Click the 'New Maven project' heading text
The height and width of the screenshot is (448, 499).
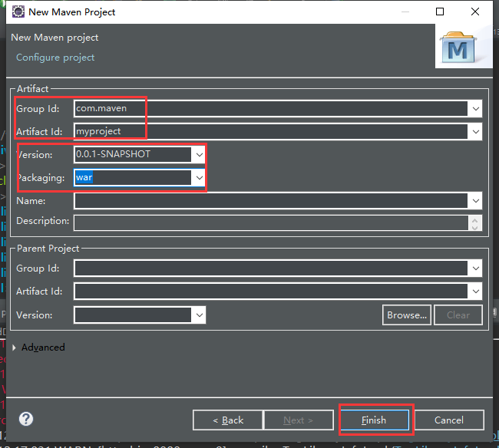(x=55, y=38)
